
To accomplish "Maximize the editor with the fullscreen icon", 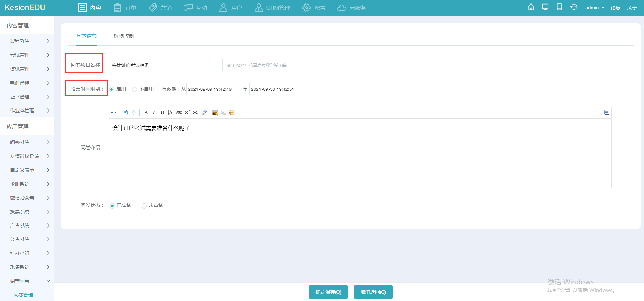I will point(606,113).
